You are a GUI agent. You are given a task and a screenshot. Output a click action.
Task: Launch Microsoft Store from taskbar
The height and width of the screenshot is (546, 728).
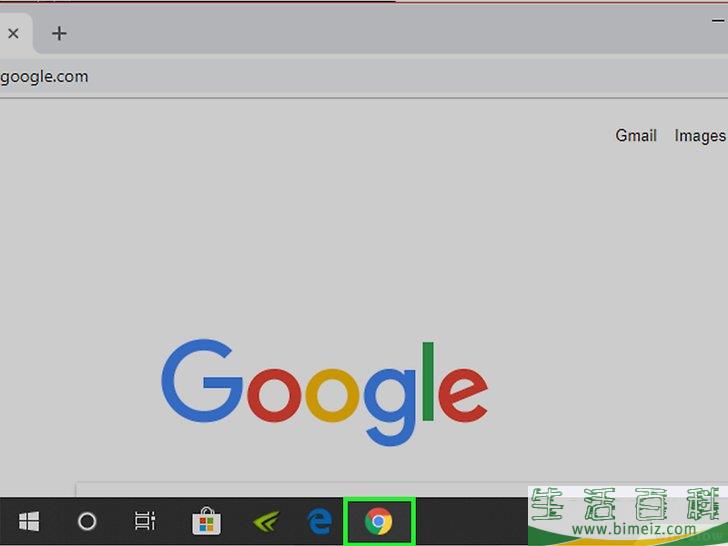click(x=207, y=521)
